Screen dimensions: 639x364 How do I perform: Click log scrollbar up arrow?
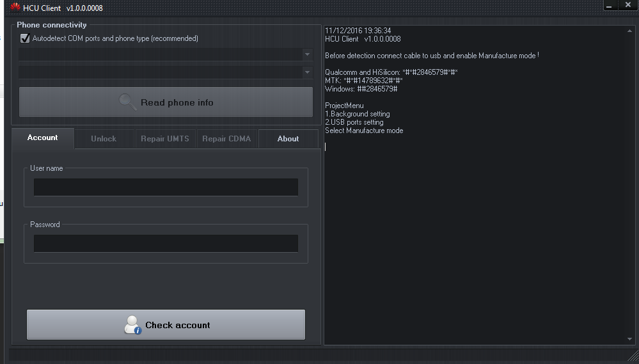[629, 31]
